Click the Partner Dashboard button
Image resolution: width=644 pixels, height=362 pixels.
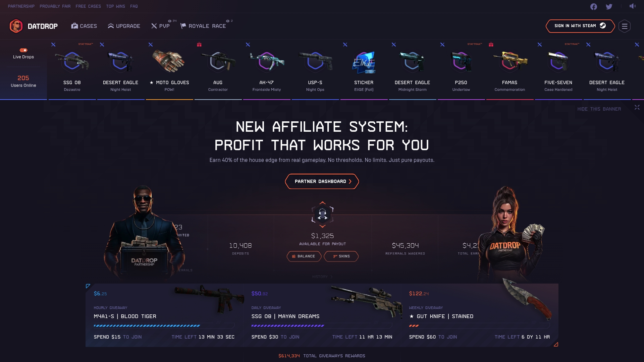click(x=322, y=181)
